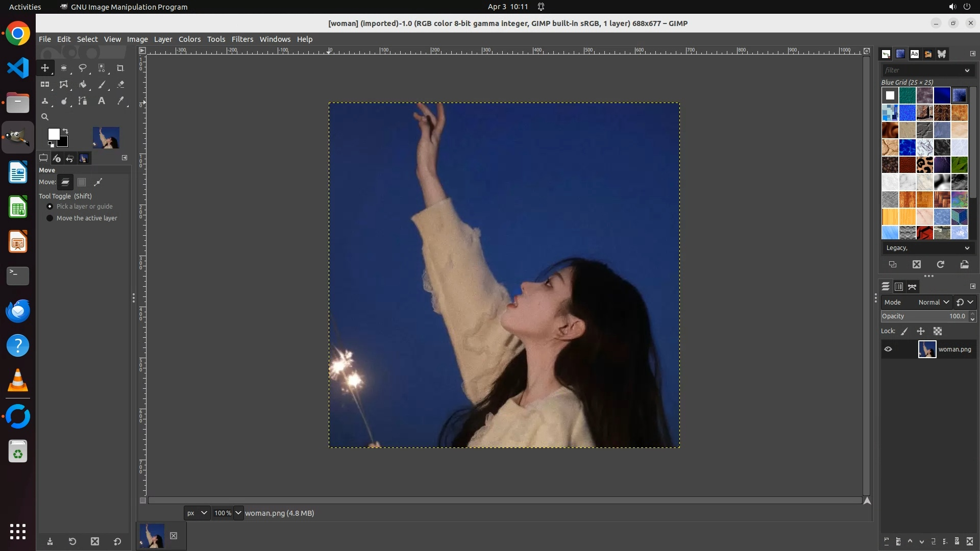Open the zoom percentage dropdown
The height and width of the screenshot is (551, 980).
tap(238, 513)
